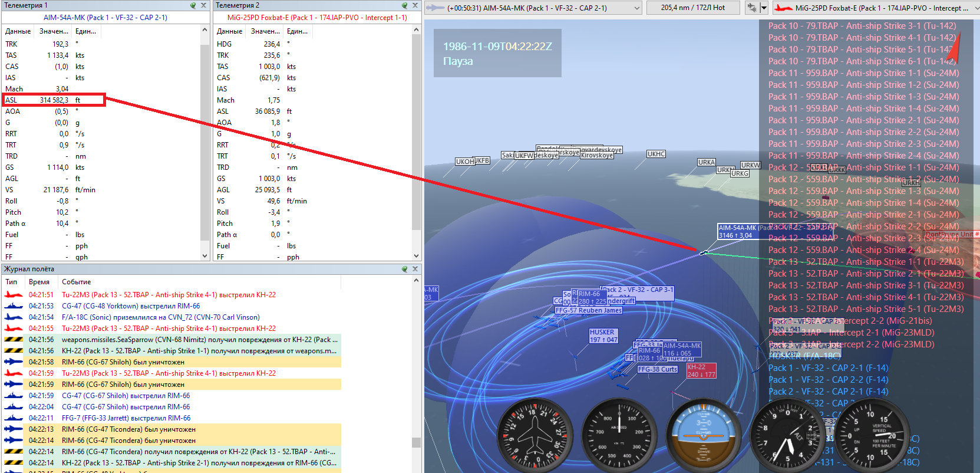Screen dimensions: 980x473
Task: Click the FFG-38 Curts ship label
Action: (x=658, y=369)
